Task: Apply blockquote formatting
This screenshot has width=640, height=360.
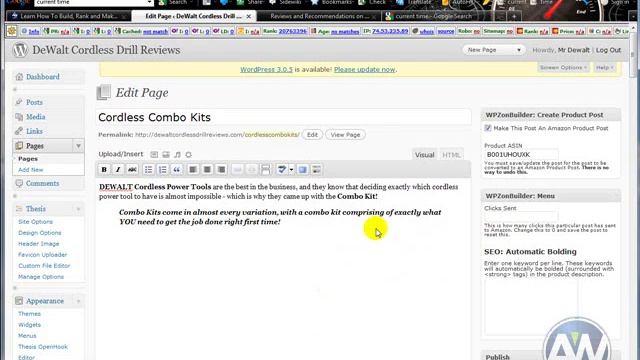Action: pyautogui.click(x=176, y=169)
